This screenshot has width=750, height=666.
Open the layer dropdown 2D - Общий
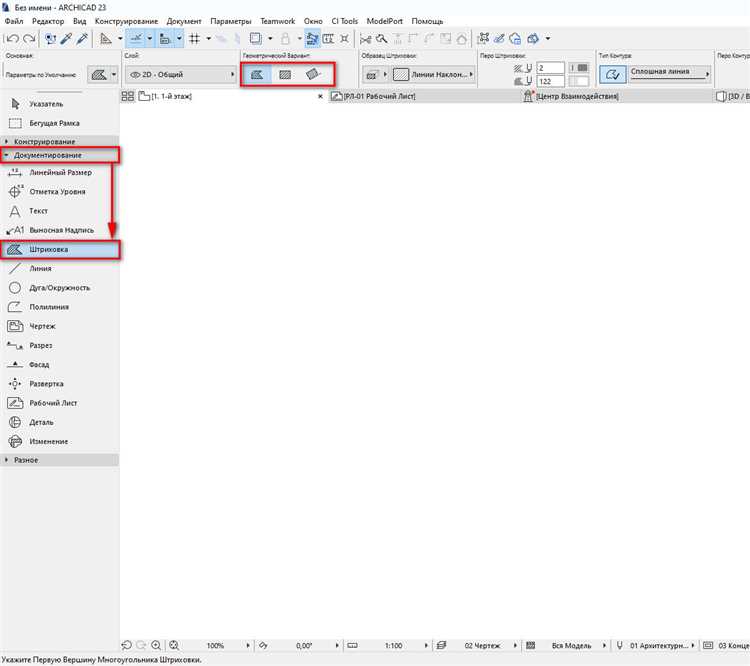182,74
